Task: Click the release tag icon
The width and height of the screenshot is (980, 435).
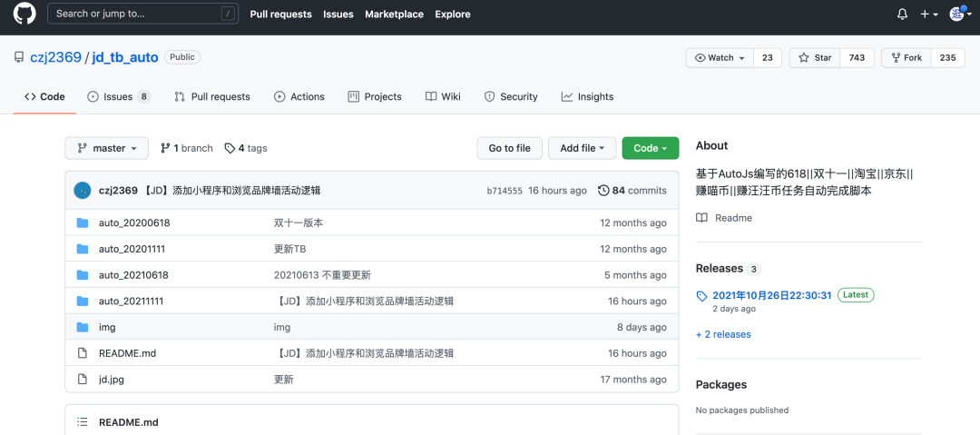Action: (701, 295)
